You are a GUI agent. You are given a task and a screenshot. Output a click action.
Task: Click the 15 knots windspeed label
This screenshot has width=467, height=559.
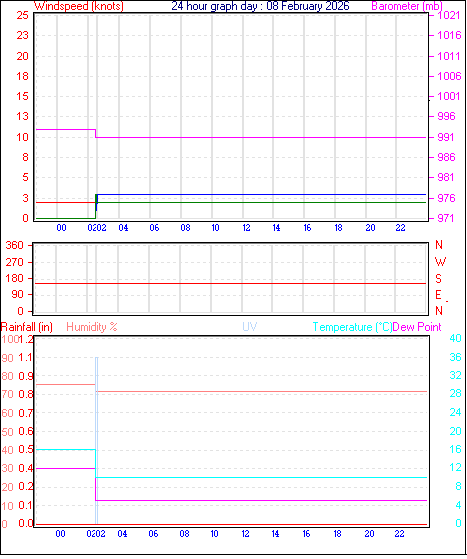(x=22, y=96)
